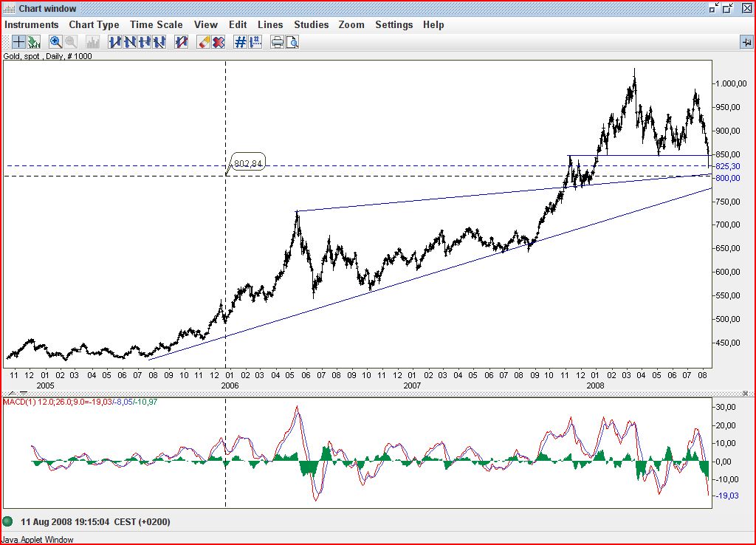The height and width of the screenshot is (545, 756).
Task: Print the chart with printer icon
Action: pos(278,42)
